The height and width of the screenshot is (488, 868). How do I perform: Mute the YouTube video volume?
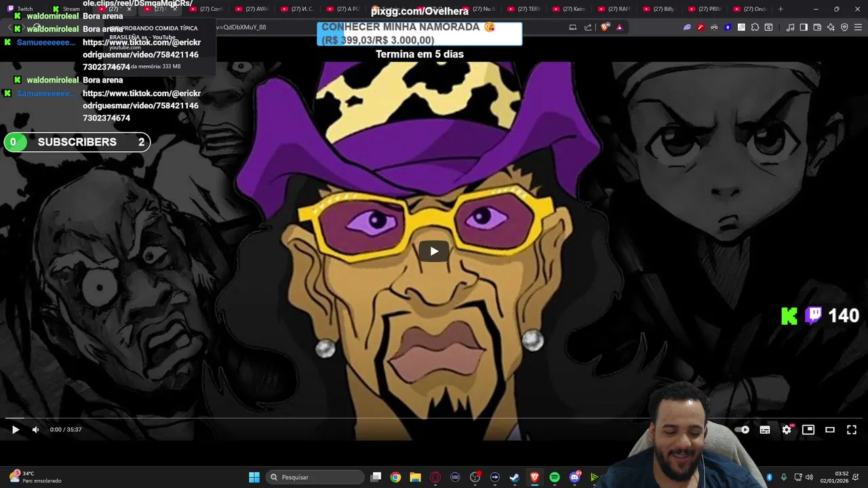coord(36,429)
